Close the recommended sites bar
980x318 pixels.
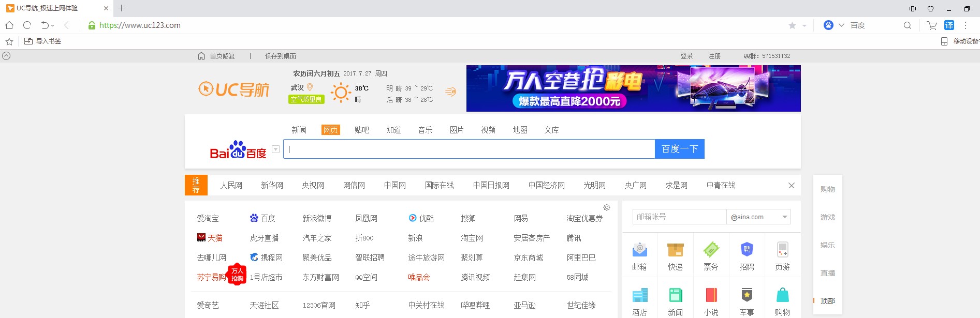(x=791, y=186)
